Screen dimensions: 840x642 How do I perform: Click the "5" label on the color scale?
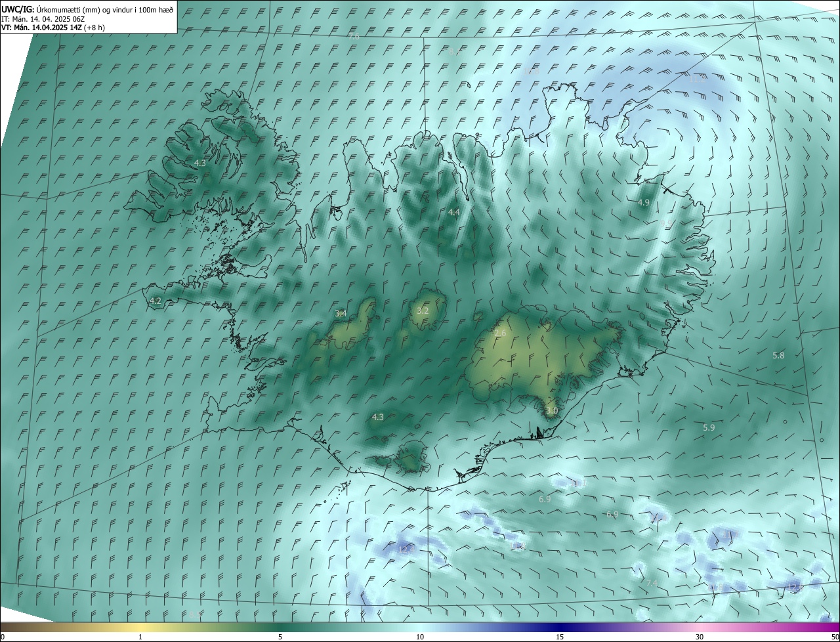[x=280, y=637]
